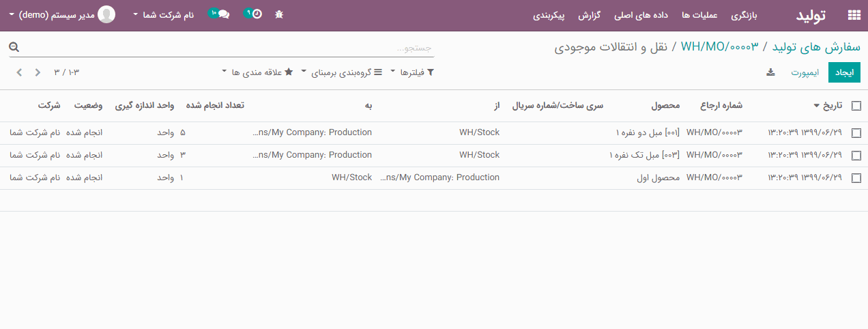This screenshot has width=868, height=329.
Task: Open the activities clock icon
Action: pyautogui.click(x=256, y=14)
